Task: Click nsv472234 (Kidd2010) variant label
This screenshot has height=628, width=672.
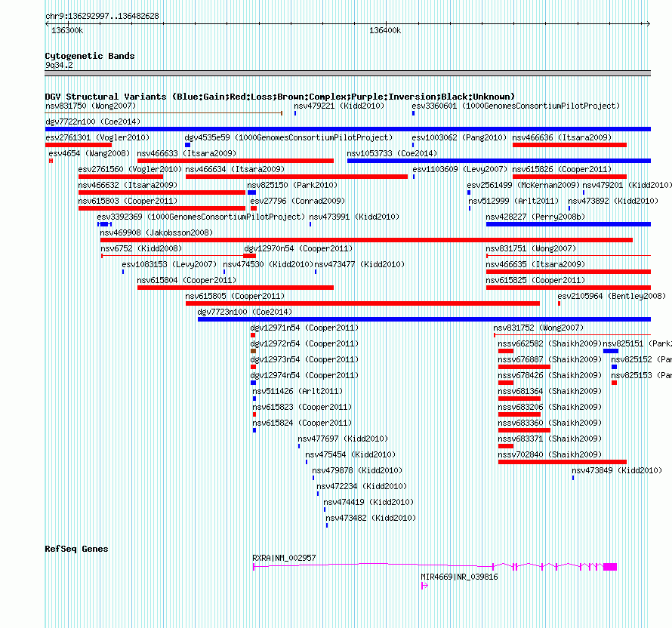Action: coord(362,486)
